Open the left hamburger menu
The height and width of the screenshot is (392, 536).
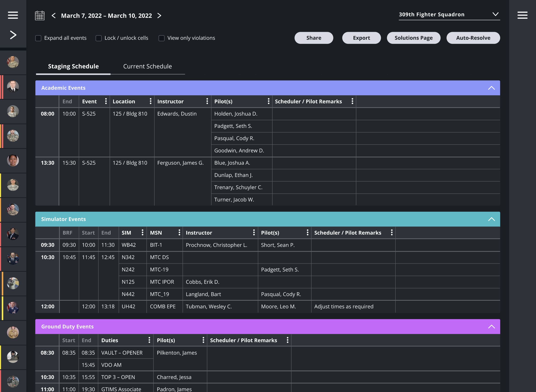click(13, 15)
